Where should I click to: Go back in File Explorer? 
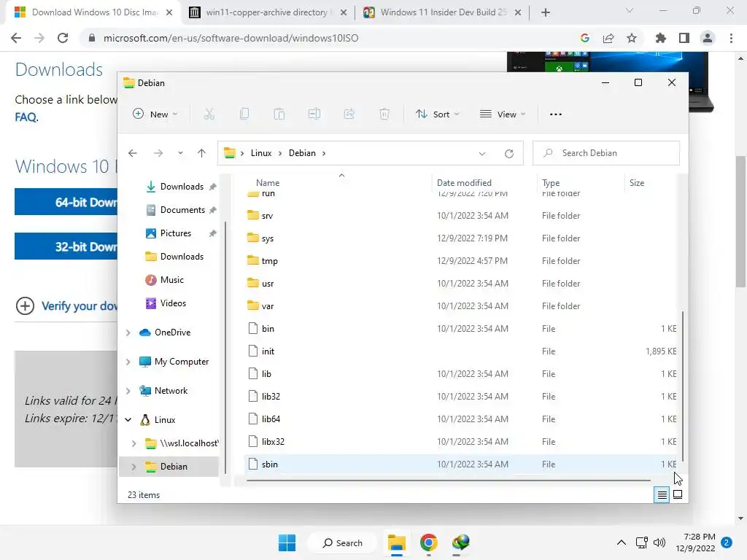pyautogui.click(x=133, y=153)
